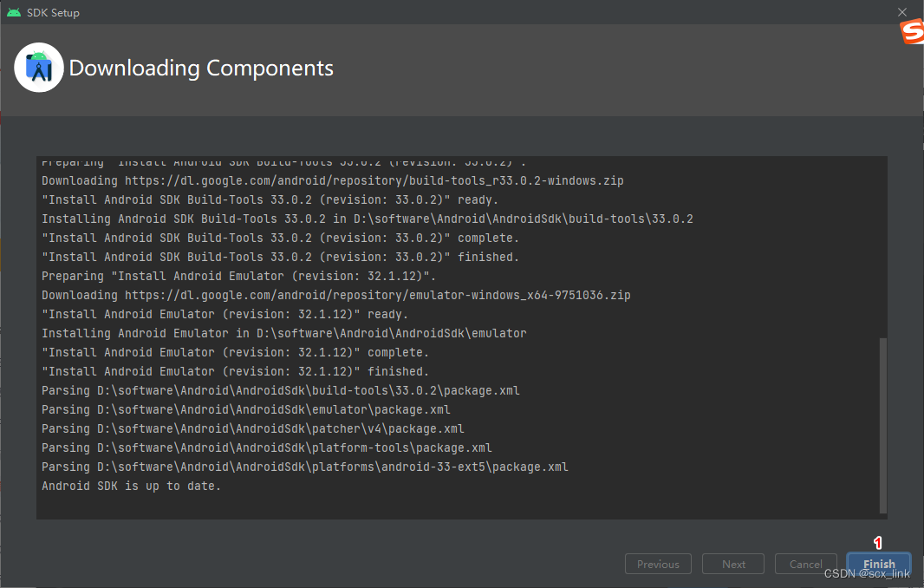Click 'Installing Android SDK Build-Tools 33.0.2 in' line
Image resolution: width=924 pixels, height=588 pixels.
[368, 219]
